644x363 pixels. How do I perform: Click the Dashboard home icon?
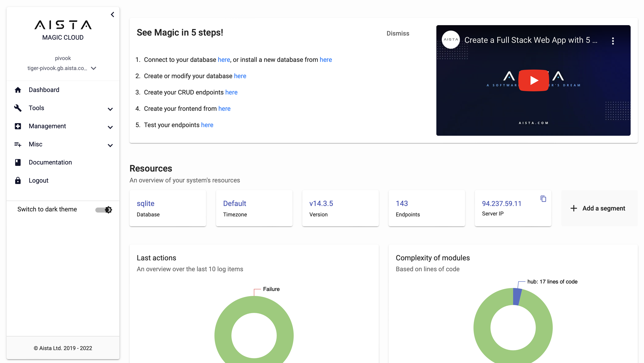coord(18,90)
